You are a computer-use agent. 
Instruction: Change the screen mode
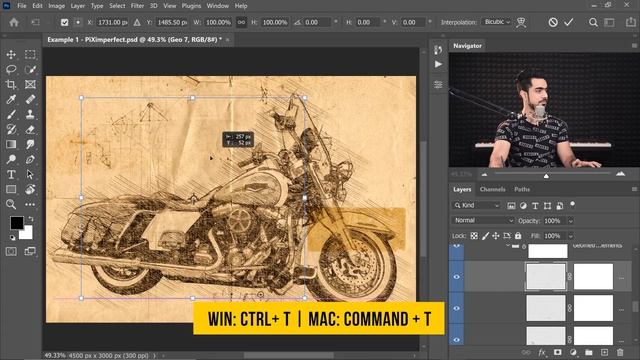click(30, 251)
